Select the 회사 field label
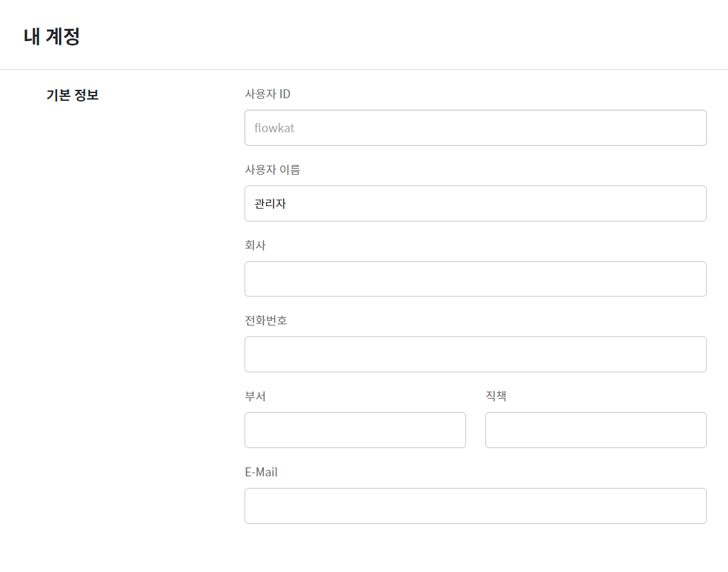The width and height of the screenshot is (728, 572). [x=255, y=245]
